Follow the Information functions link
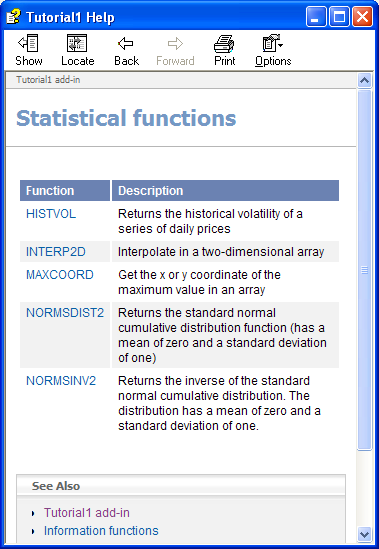 pos(101,530)
